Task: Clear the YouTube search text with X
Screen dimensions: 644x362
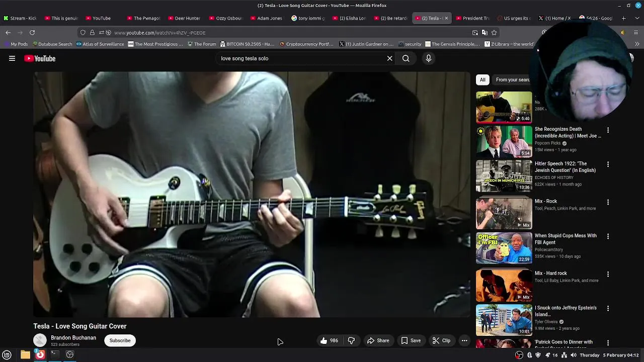Action: click(389, 58)
